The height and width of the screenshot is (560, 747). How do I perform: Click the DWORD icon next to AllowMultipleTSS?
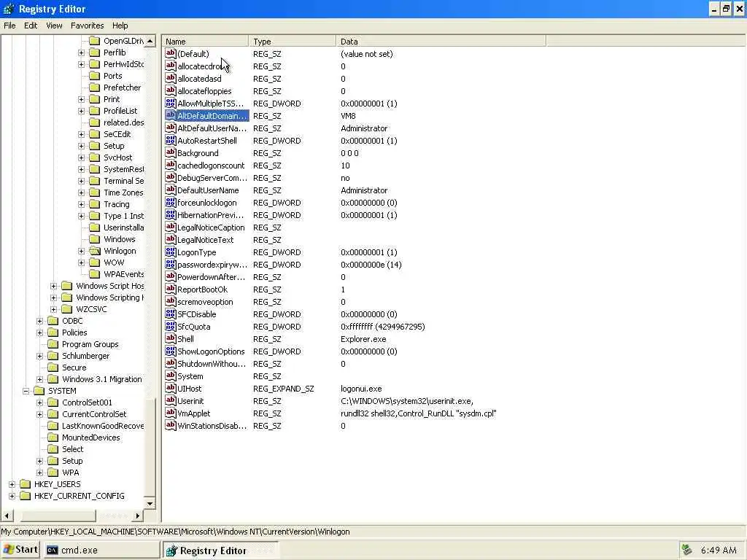(x=171, y=103)
